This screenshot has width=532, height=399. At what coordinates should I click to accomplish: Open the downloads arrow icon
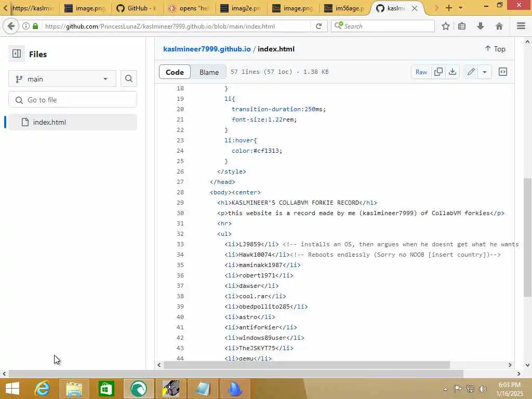point(481,26)
